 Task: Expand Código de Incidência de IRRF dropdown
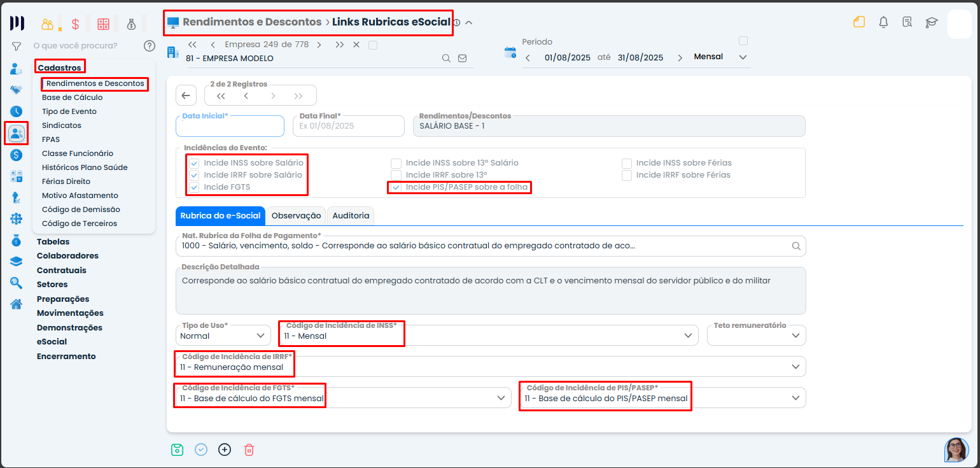point(490,366)
